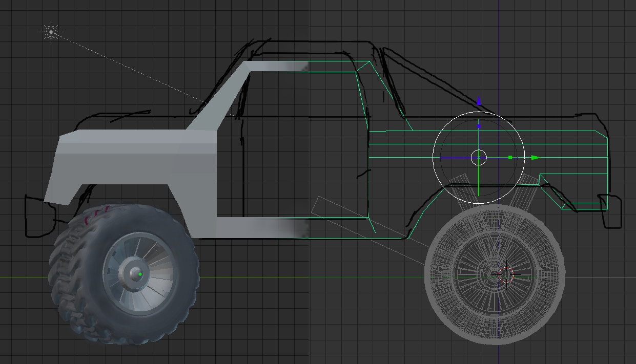Click the red-white 3D cursor
The width and height of the screenshot is (636, 364).
(506, 274)
